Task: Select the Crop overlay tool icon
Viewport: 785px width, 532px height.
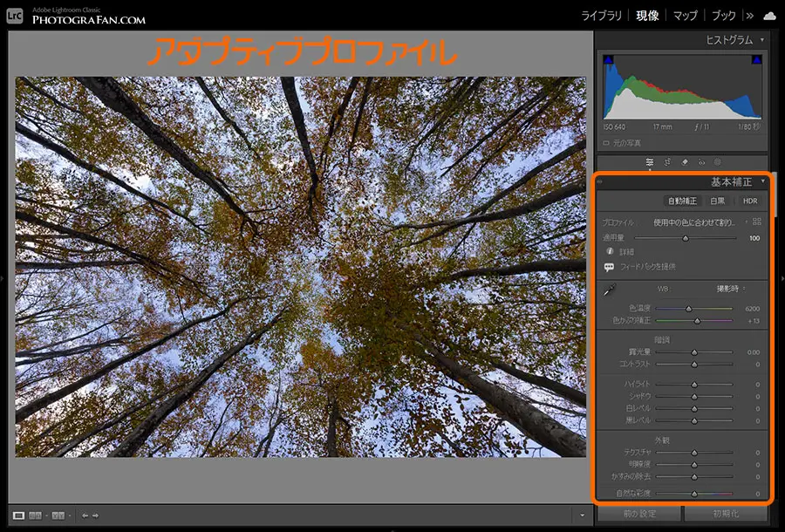Action: [x=667, y=162]
